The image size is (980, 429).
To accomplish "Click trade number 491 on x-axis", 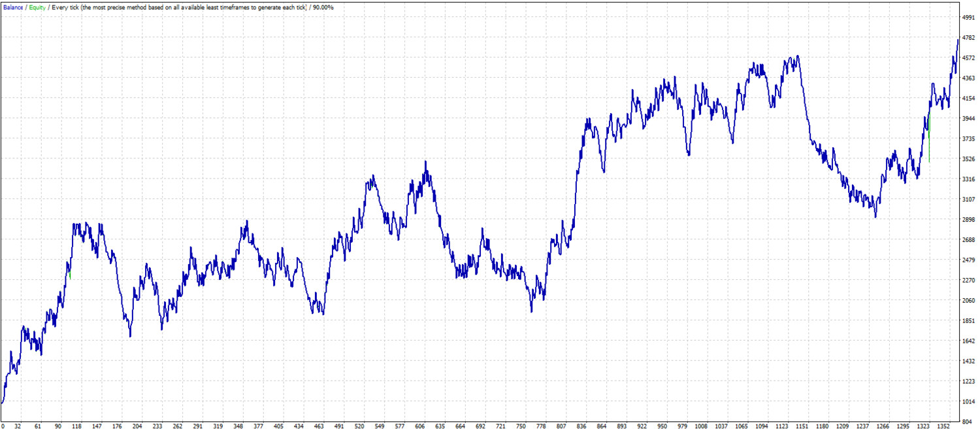I will [x=338, y=425].
